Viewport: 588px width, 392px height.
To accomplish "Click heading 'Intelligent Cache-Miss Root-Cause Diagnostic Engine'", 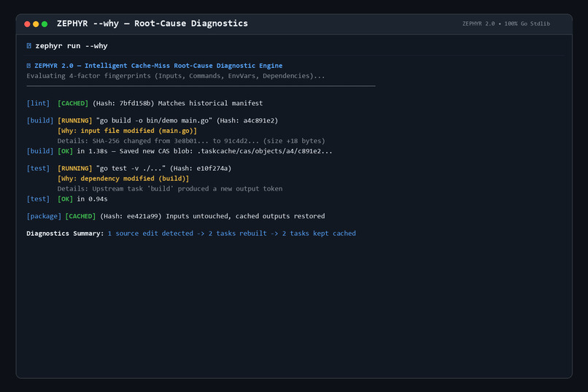I will (183, 66).
